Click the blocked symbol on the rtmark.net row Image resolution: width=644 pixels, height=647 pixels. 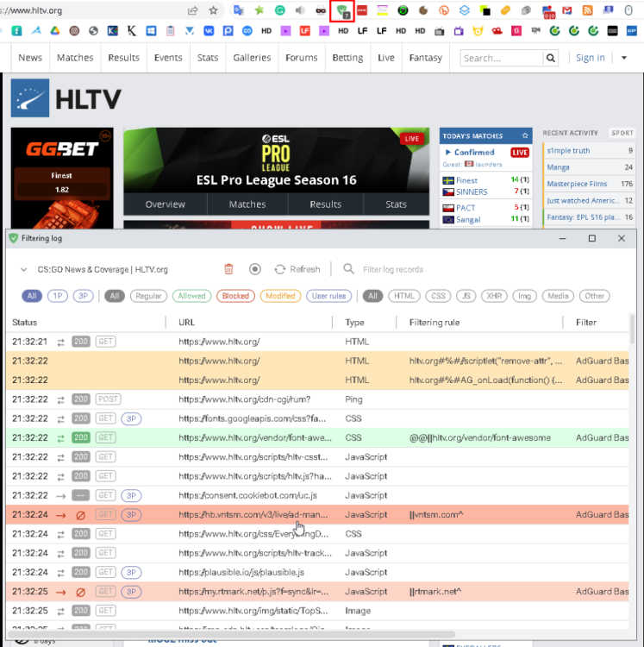coord(81,592)
